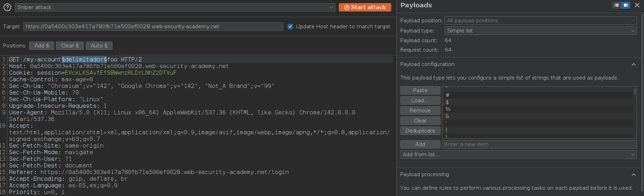
Task: Auto-place § payload markers
Action: point(99,46)
